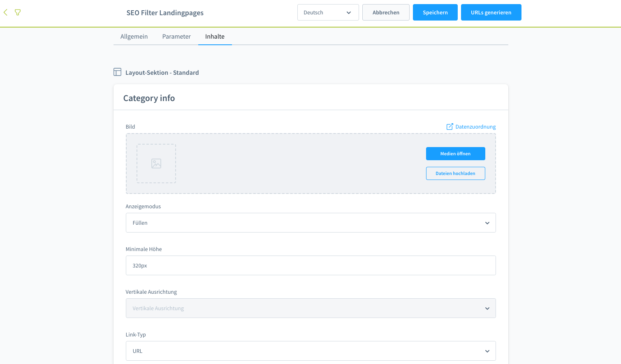The height and width of the screenshot is (364, 621).
Task: Click the Category info heading
Action: point(149,98)
